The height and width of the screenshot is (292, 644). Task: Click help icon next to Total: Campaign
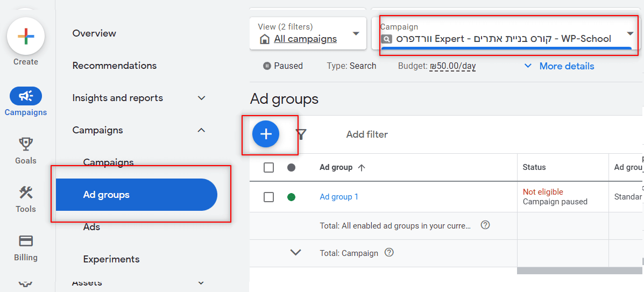click(x=389, y=253)
